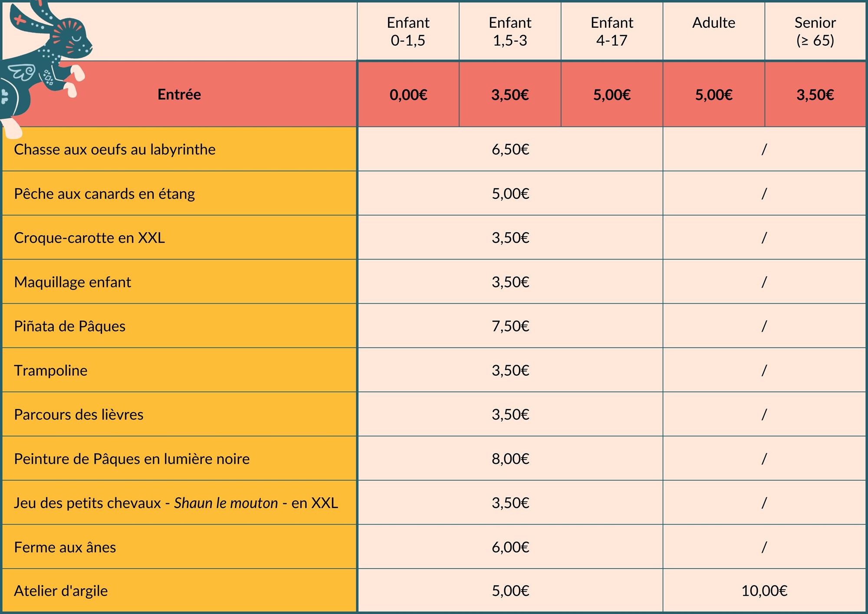Click Pêche aux canards en étang

point(104,194)
